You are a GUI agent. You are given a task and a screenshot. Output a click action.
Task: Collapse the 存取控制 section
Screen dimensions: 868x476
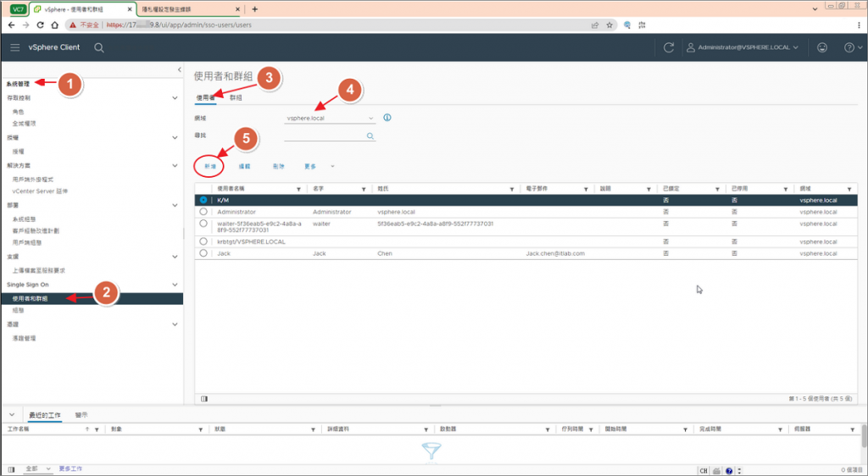(x=175, y=98)
